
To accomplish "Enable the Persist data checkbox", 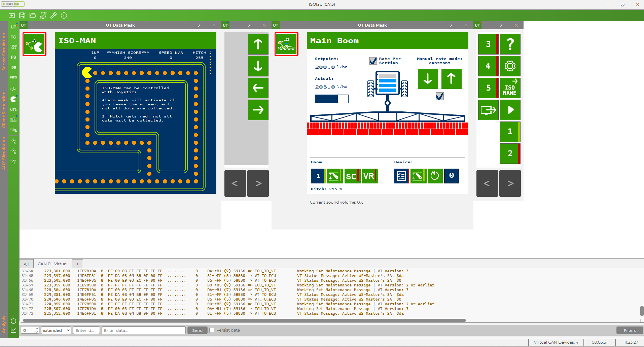I will (212, 330).
